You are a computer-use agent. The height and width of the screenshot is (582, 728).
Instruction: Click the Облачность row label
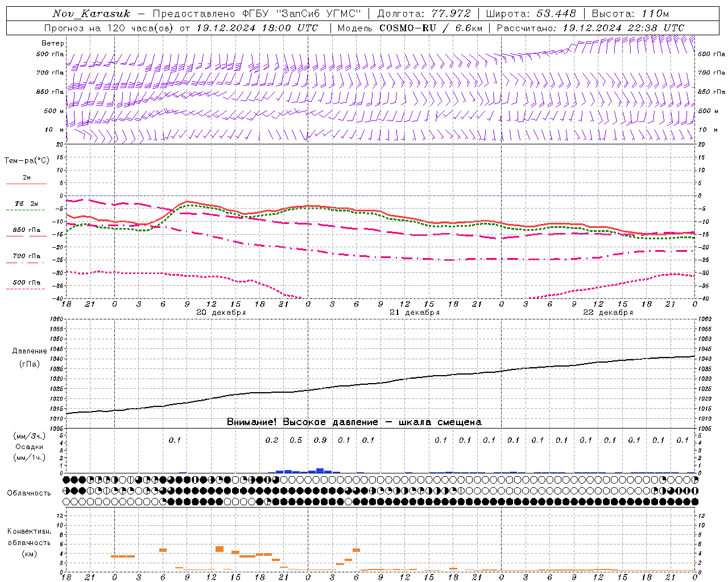point(29,493)
